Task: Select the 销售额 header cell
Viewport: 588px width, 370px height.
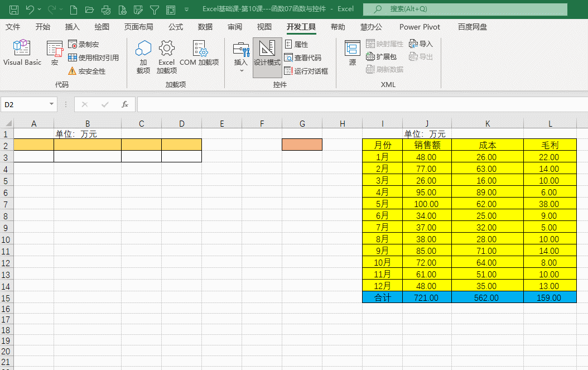Action: coord(427,145)
